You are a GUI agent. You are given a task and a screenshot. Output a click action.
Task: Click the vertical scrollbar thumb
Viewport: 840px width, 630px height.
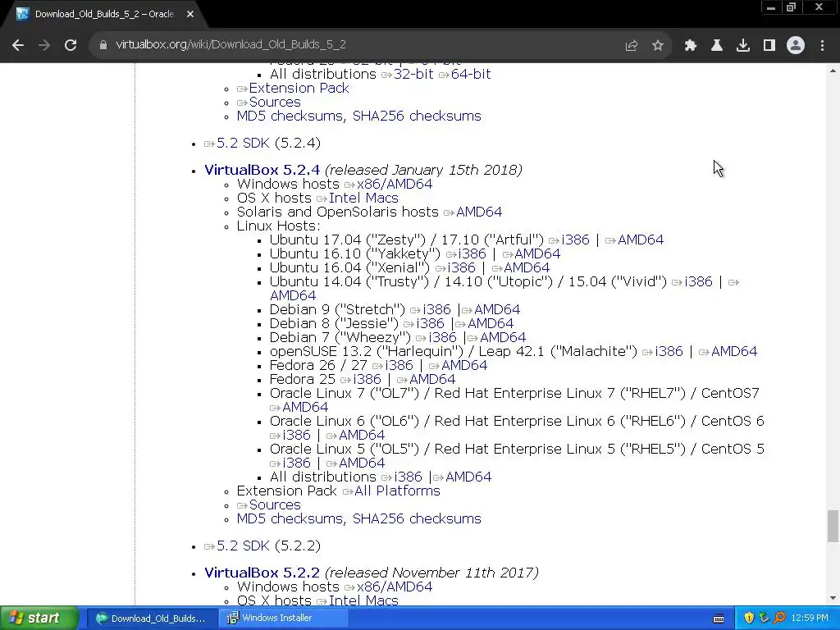point(833,526)
